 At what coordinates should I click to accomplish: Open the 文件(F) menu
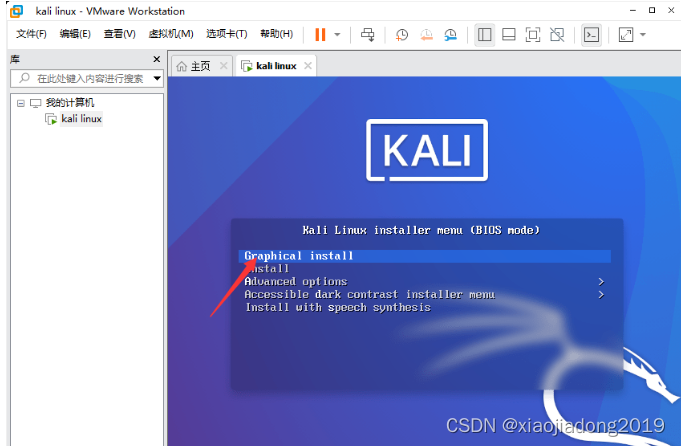[x=31, y=34]
